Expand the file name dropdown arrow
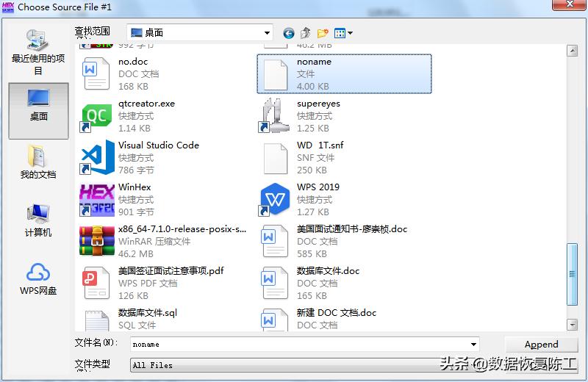This screenshot has width=588, height=382. [x=473, y=344]
